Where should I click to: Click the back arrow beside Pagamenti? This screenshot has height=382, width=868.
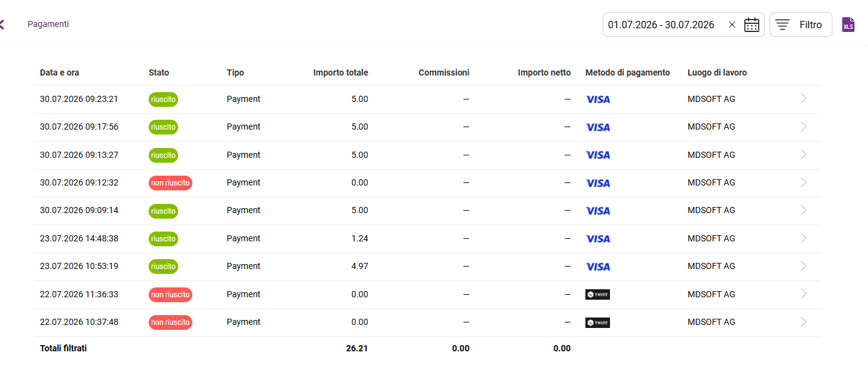[x=2, y=25]
